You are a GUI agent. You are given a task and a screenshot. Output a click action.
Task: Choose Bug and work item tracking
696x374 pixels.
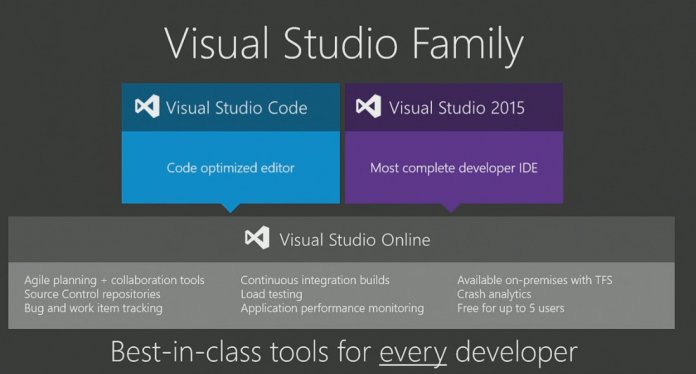coord(93,308)
